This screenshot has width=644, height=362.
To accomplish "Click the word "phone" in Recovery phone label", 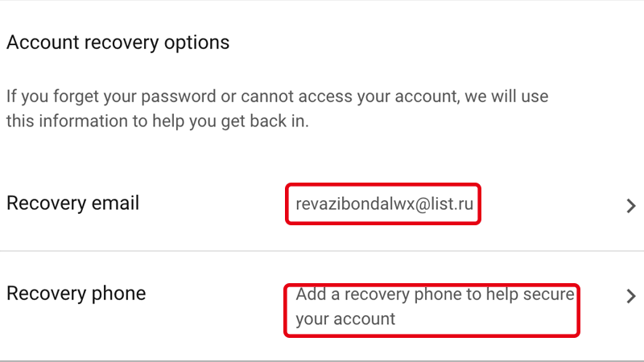I will tap(118, 294).
